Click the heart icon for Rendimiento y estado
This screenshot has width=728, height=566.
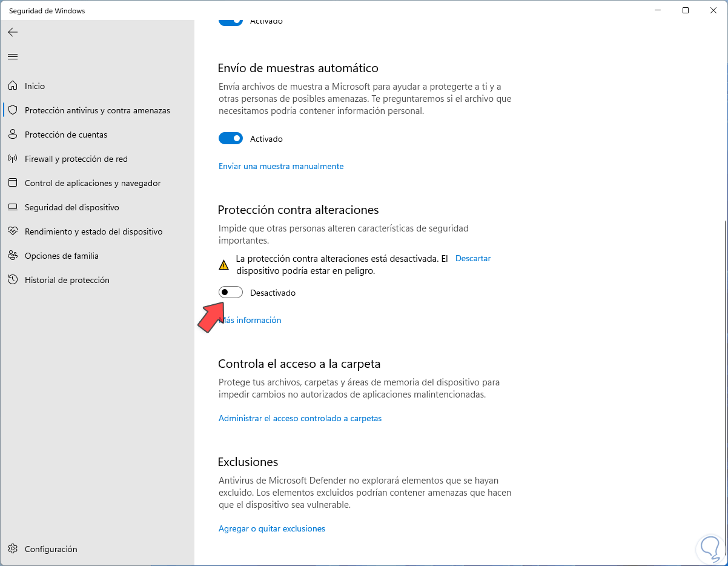coord(13,231)
